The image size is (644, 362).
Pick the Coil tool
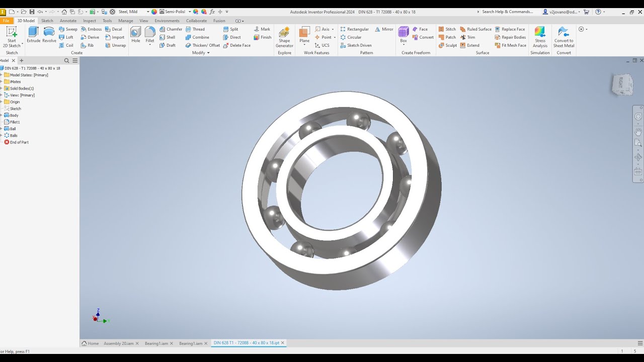click(x=66, y=45)
